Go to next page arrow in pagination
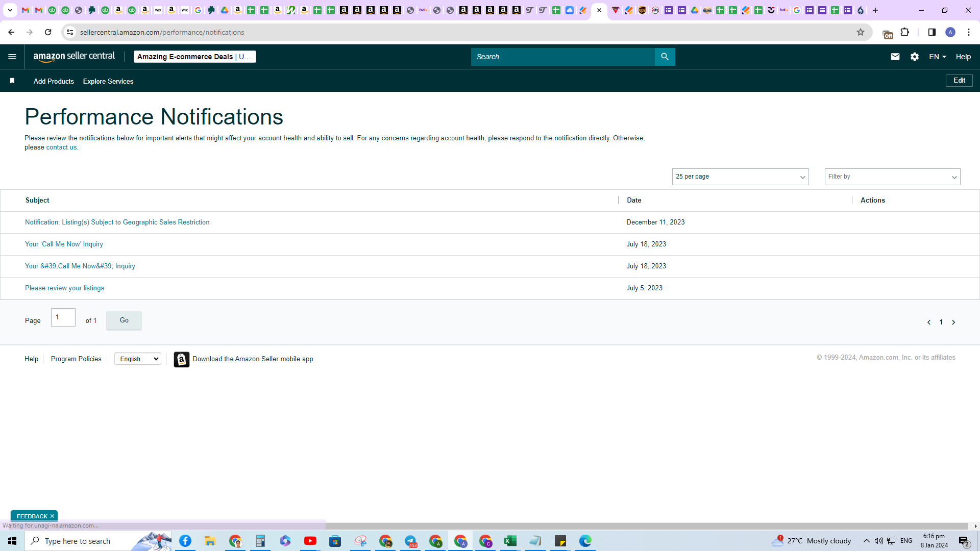Image resolution: width=980 pixels, height=551 pixels. (x=953, y=322)
